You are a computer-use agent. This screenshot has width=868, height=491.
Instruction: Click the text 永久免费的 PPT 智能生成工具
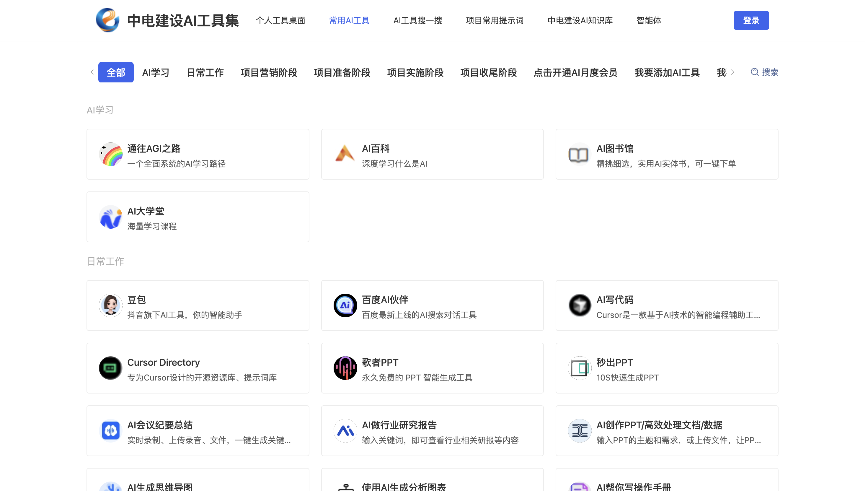point(419,378)
